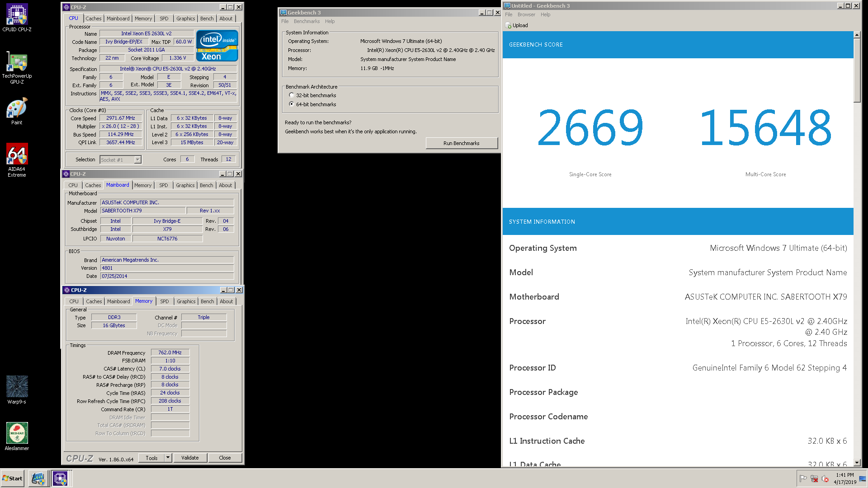Image resolution: width=868 pixels, height=488 pixels.
Task: Click the Threads value 12 in CPU-Z
Action: pyautogui.click(x=229, y=159)
